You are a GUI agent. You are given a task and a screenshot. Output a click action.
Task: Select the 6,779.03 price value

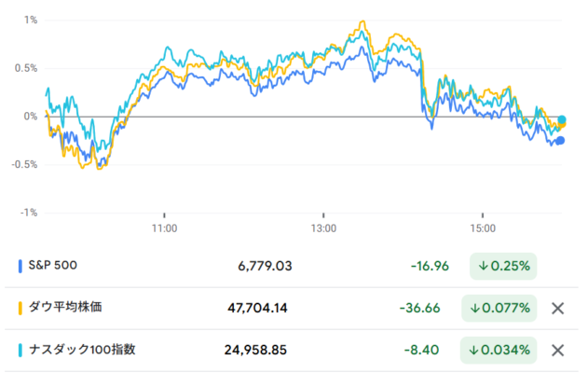[x=265, y=266]
